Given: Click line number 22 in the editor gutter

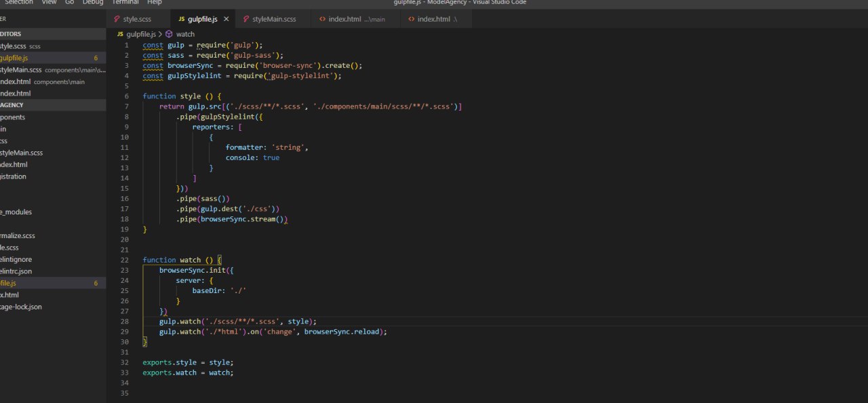Looking at the screenshot, I should 124,260.
